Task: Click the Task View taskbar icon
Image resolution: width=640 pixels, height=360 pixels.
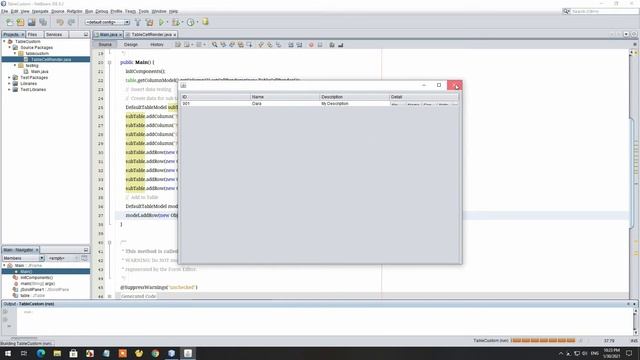Action: 24,353
